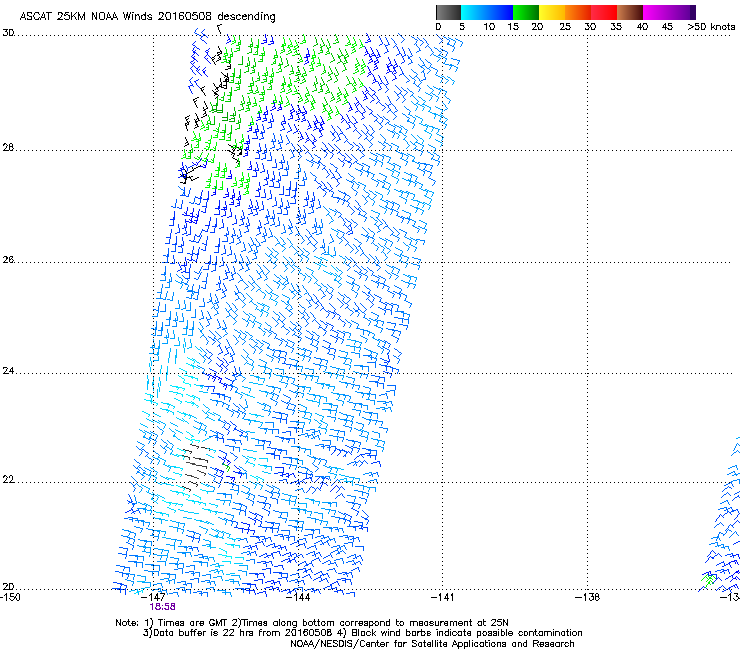Screen dimensions: 740x650
Task: Click latitude axis label '26'
Action: [x=8, y=260]
